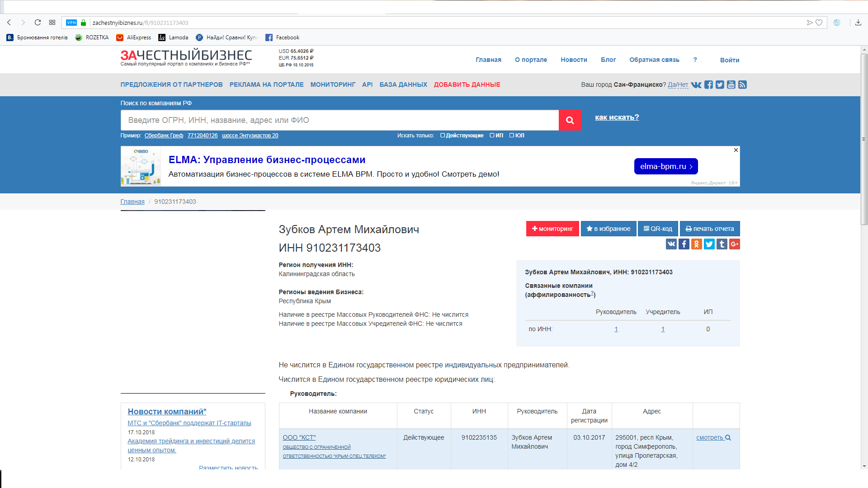
Task: Open ROZETKA bookmark
Action: [x=92, y=38]
